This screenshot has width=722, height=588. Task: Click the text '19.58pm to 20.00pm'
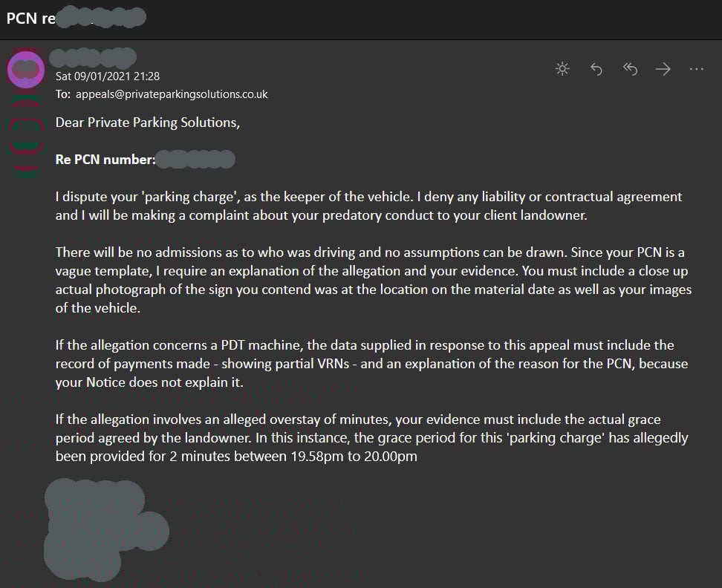352,457
